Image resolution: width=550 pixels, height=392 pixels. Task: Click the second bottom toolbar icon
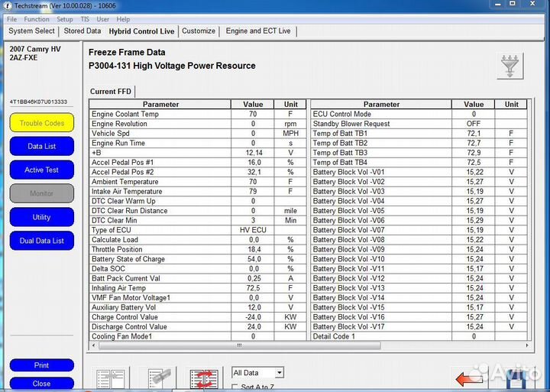coord(159,380)
